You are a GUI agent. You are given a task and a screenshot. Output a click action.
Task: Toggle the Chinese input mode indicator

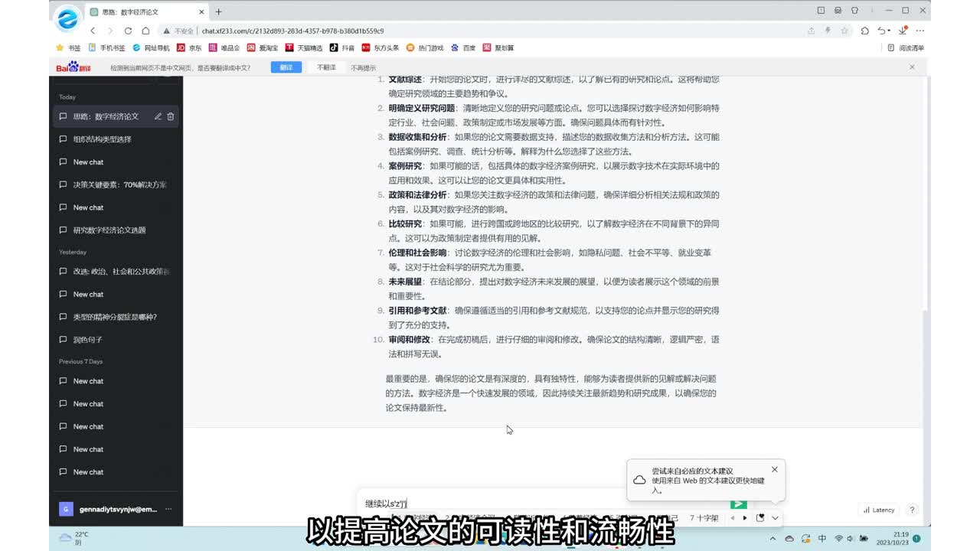click(822, 539)
